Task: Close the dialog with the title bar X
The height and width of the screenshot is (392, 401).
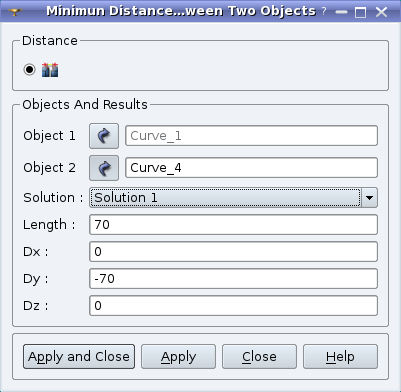Action: pyautogui.click(x=381, y=12)
